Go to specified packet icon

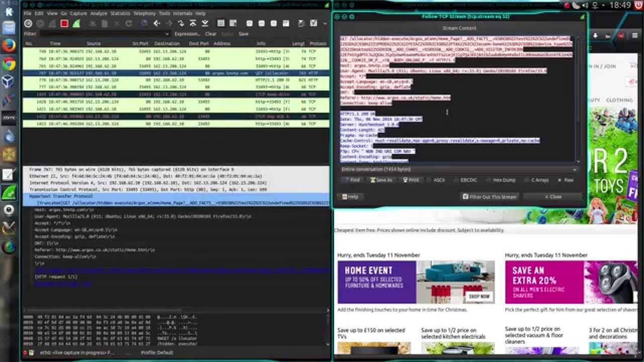181,24
